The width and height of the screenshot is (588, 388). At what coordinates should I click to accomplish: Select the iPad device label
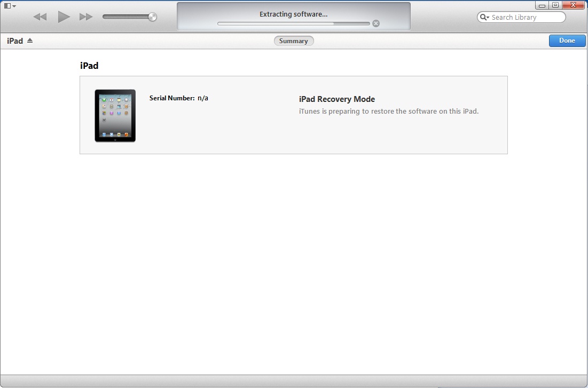coord(15,41)
